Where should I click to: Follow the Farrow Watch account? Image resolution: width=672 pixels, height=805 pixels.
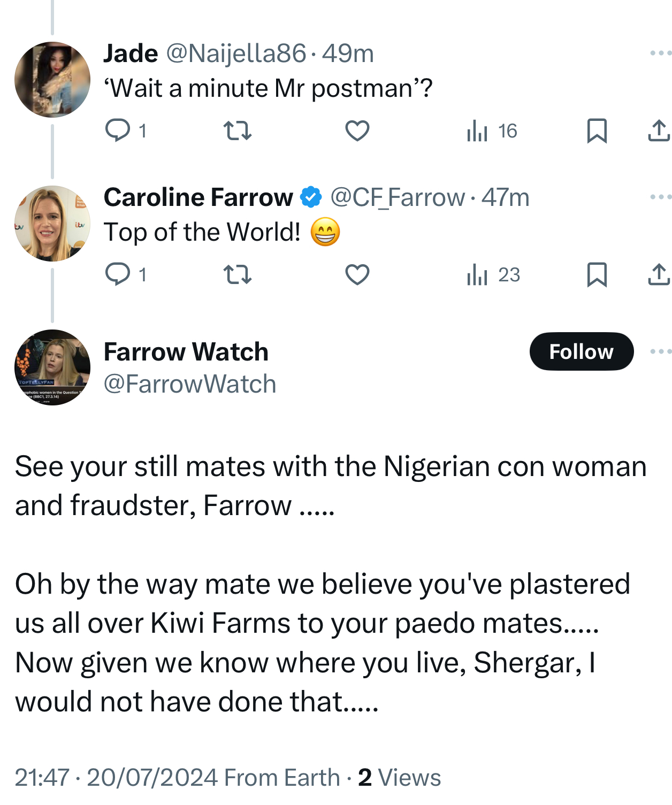coord(581,351)
